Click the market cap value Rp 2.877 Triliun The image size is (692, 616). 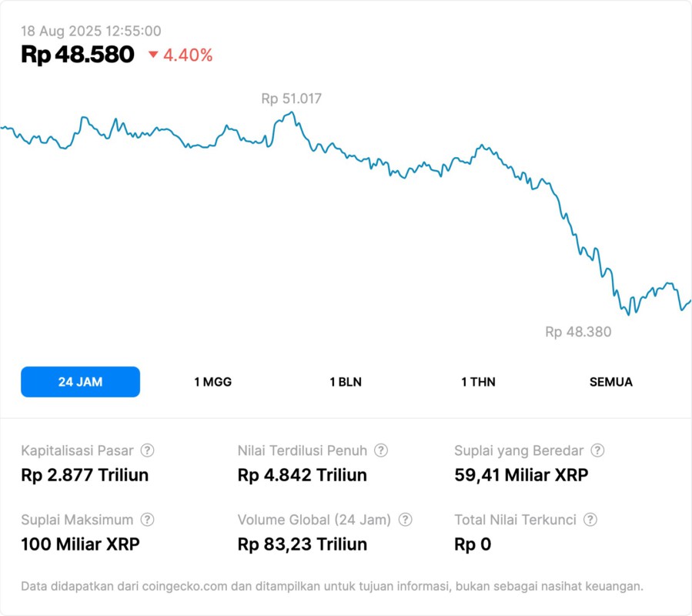click(85, 475)
